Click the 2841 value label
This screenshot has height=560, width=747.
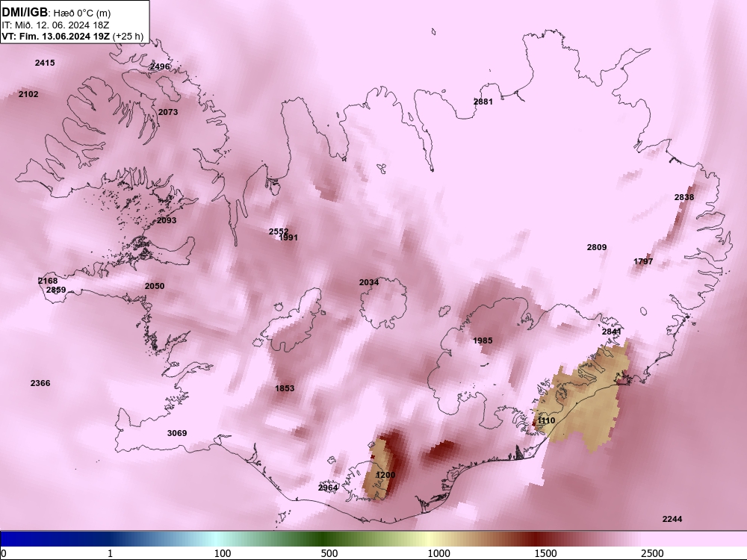[x=611, y=332]
